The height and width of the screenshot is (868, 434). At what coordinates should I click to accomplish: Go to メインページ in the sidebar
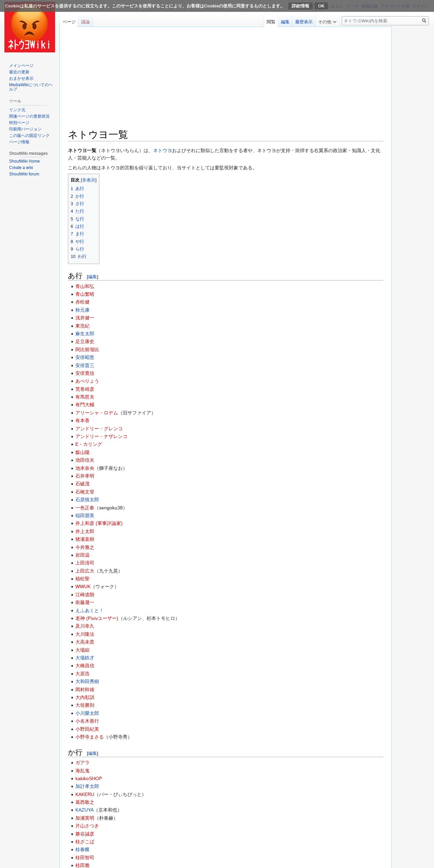21,66
